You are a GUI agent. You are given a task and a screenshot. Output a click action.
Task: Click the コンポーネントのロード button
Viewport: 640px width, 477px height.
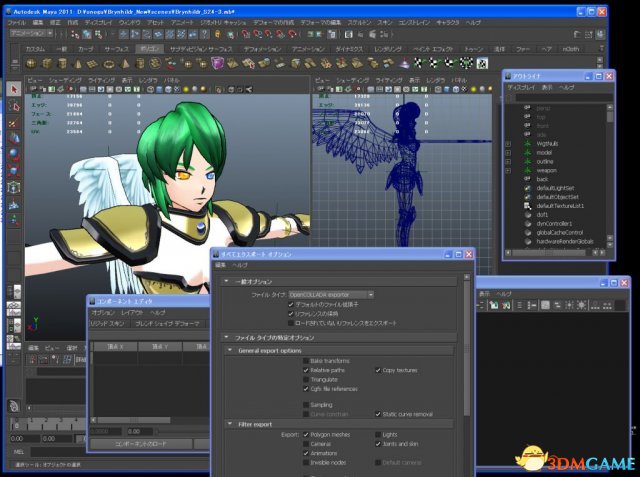tap(141, 442)
